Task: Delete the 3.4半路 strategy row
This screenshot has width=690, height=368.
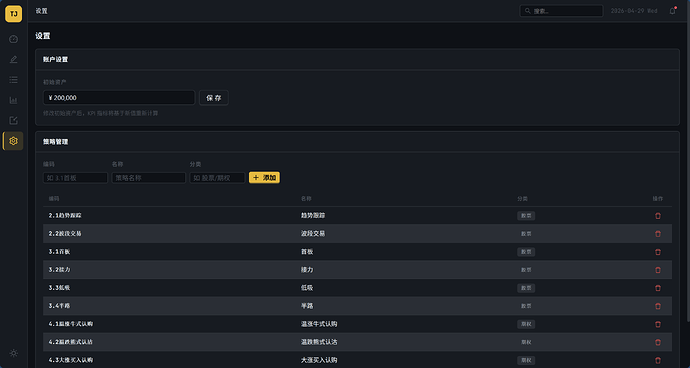Action: [x=658, y=306]
